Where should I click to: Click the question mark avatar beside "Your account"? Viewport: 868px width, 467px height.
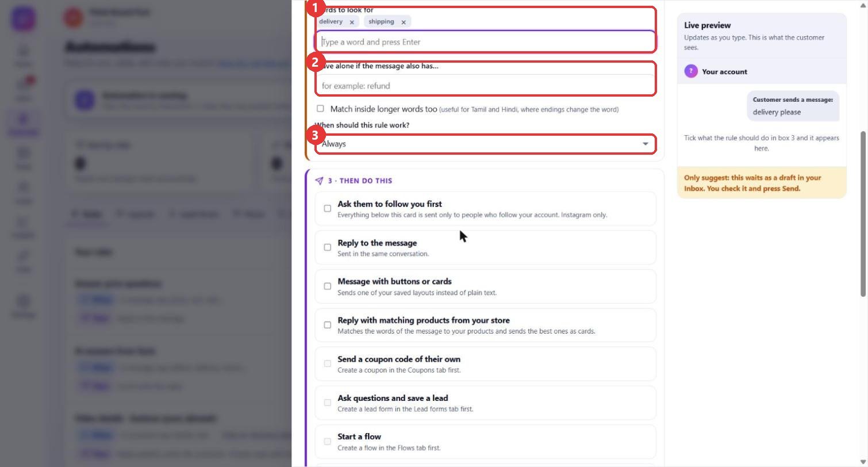(x=690, y=71)
